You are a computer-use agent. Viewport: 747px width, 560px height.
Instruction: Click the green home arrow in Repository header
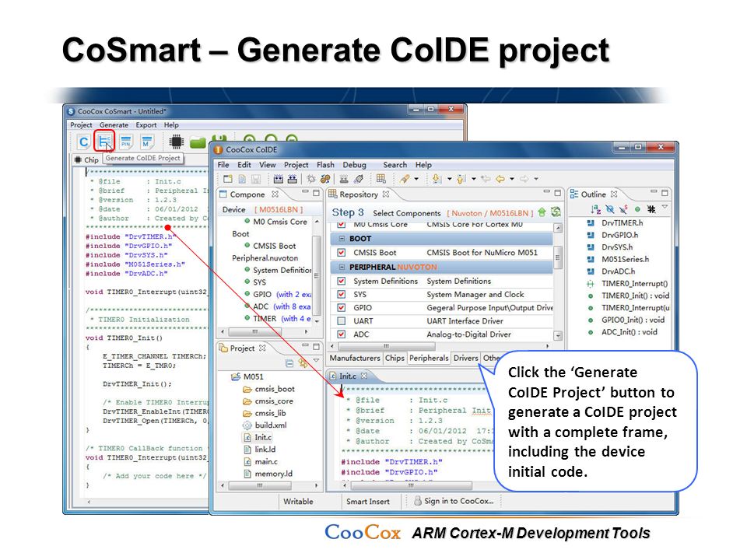coord(542,212)
